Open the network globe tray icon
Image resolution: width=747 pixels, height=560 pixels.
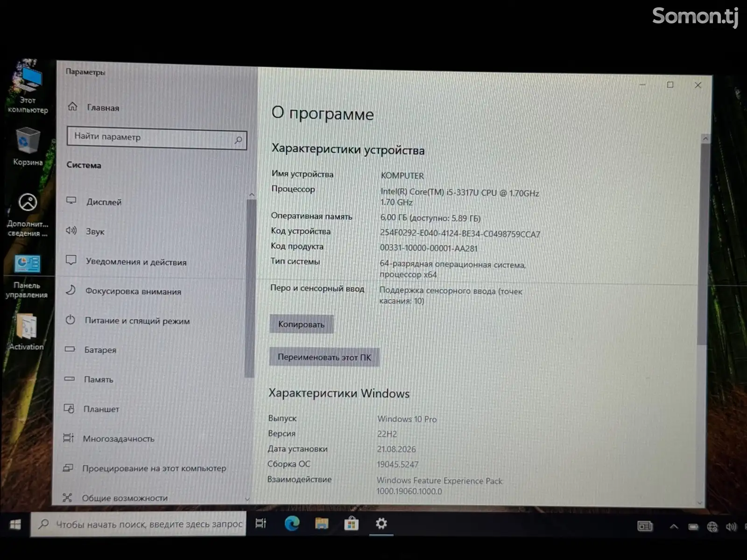click(x=712, y=527)
